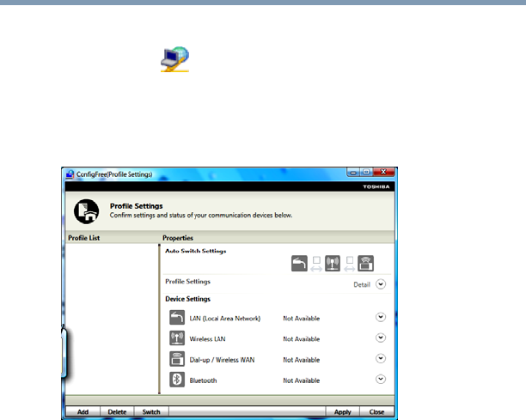Click the Profile Settings header icon
The height and width of the screenshot is (420, 526).
click(87, 211)
